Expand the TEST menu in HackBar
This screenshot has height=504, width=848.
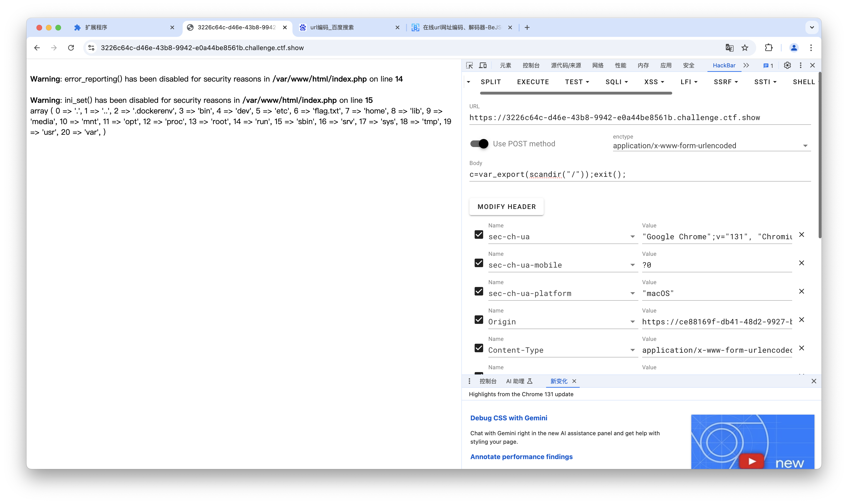pos(577,82)
